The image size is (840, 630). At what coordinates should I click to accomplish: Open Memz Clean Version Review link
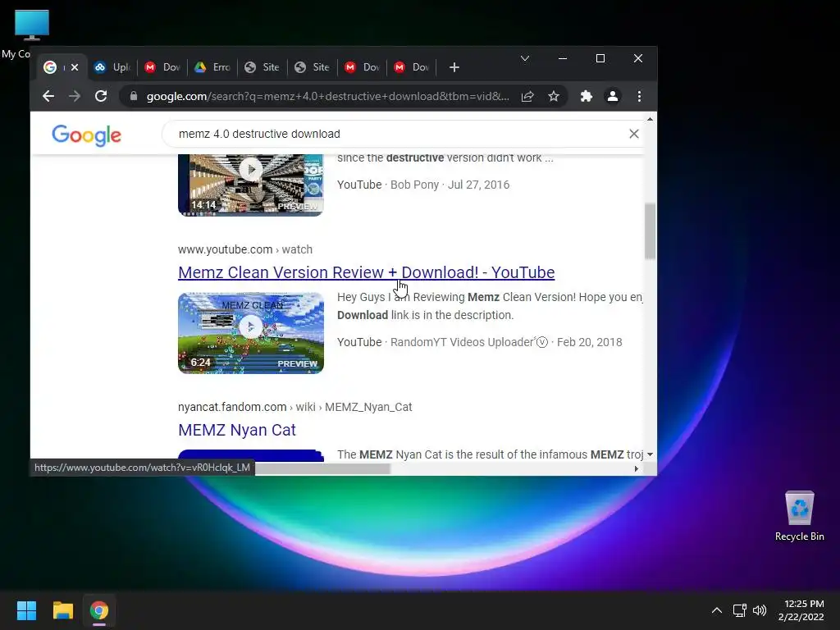point(366,272)
